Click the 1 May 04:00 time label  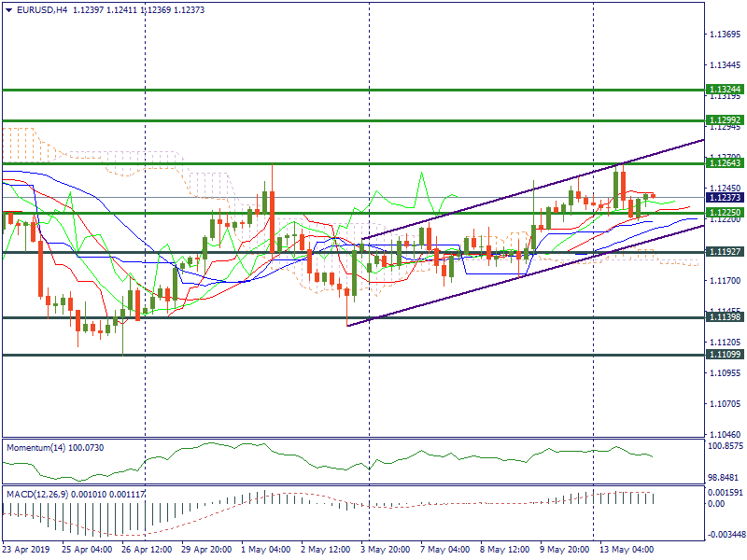(x=266, y=550)
